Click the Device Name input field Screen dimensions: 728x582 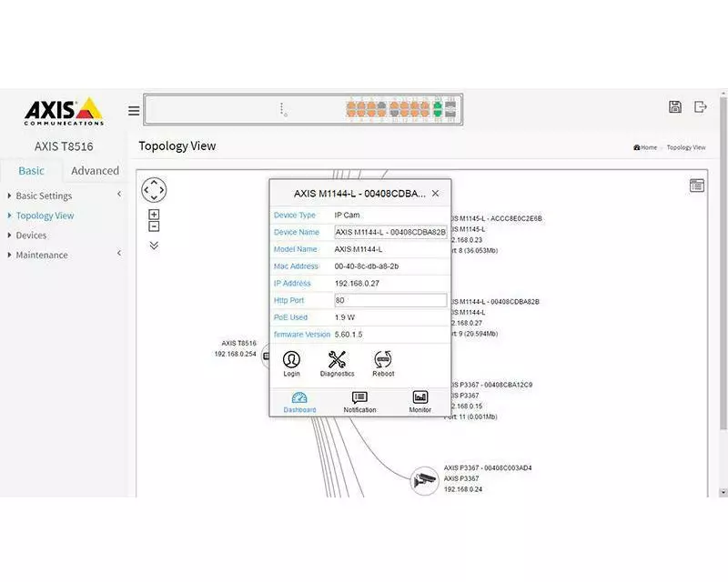point(390,232)
